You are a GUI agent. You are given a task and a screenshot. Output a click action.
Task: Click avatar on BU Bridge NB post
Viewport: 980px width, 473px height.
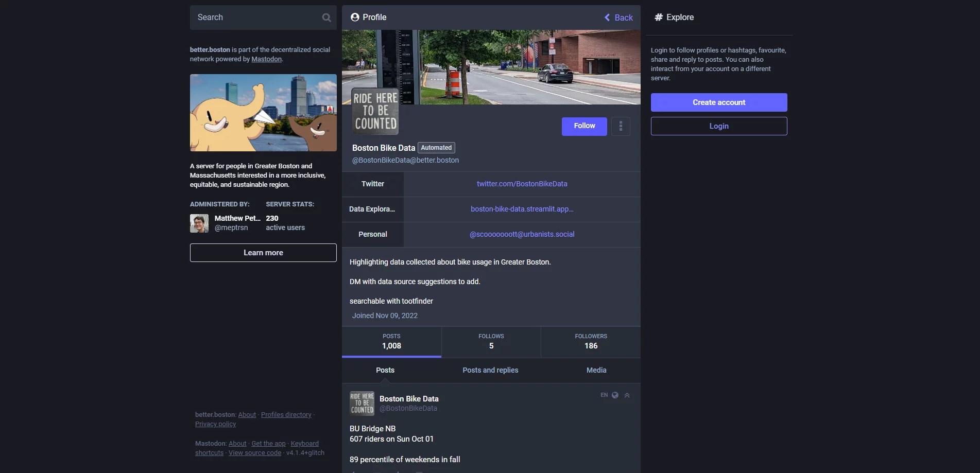(362, 404)
